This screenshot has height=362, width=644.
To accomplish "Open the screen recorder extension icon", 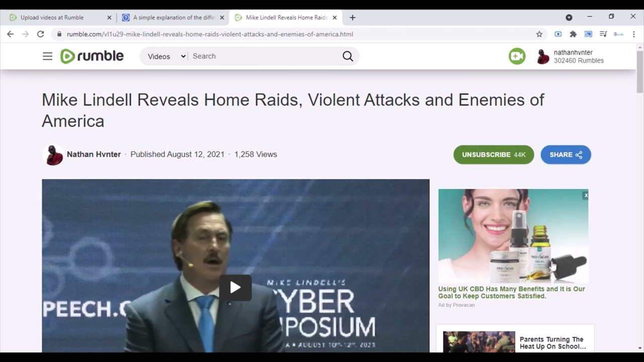I will pyautogui.click(x=558, y=34).
